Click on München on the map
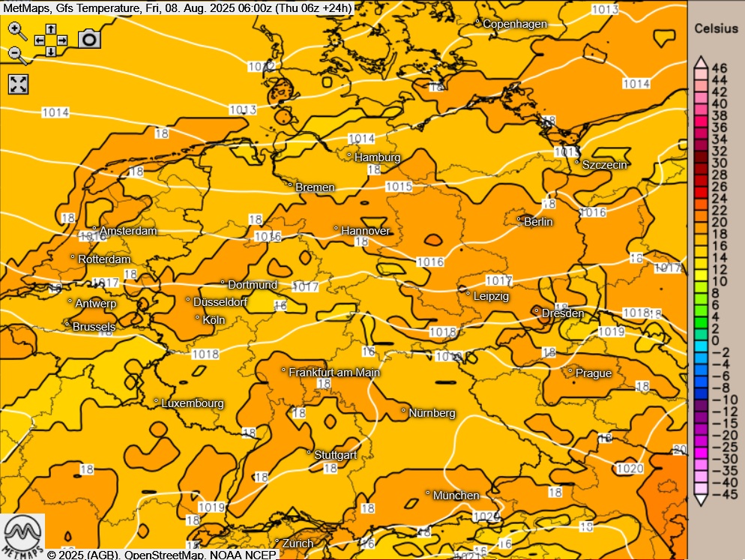745x560 pixels. tap(456, 496)
